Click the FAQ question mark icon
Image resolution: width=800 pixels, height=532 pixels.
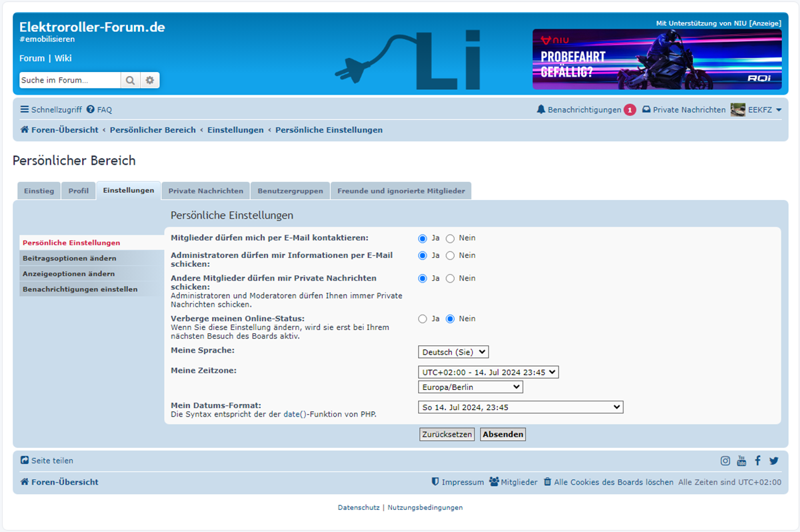point(91,109)
